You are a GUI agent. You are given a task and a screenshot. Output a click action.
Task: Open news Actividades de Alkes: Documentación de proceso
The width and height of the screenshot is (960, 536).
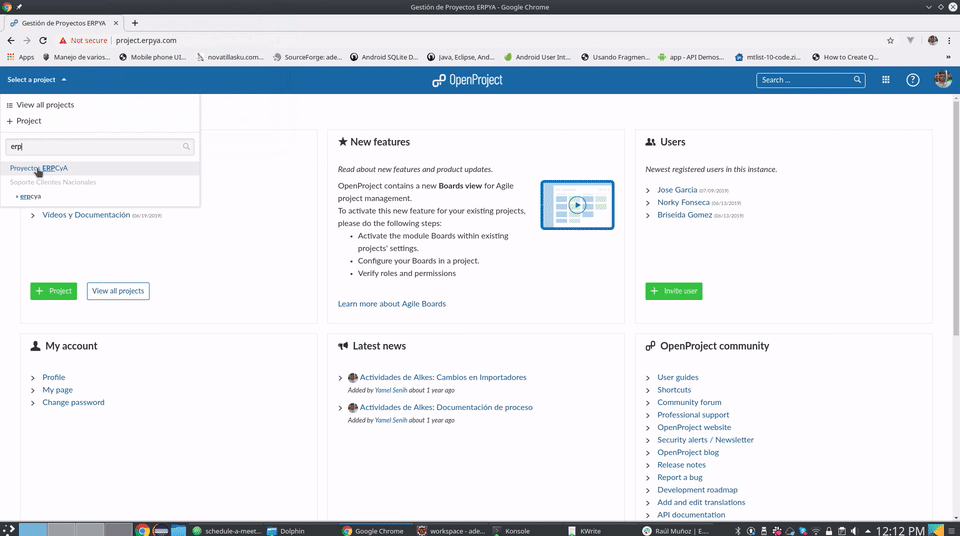[x=446, y=407]
